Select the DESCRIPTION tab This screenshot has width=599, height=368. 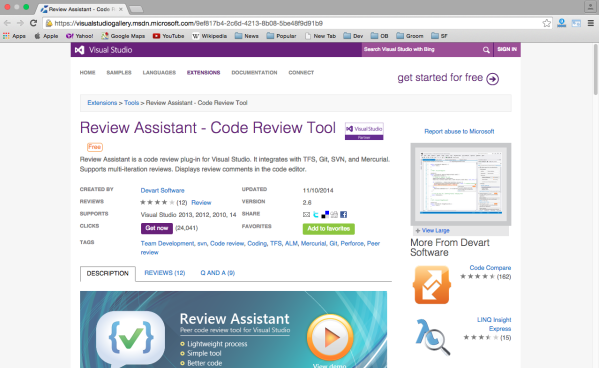pos(108,274)
